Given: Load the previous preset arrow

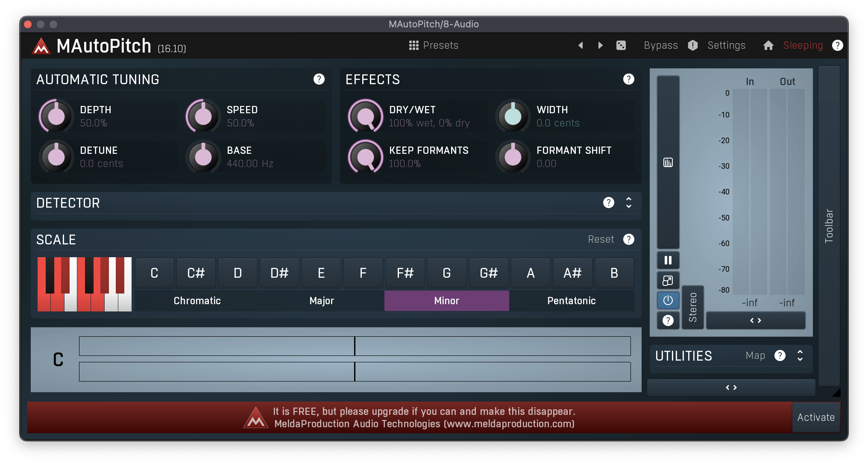Looking at the screenshot, I should [581, 45].
